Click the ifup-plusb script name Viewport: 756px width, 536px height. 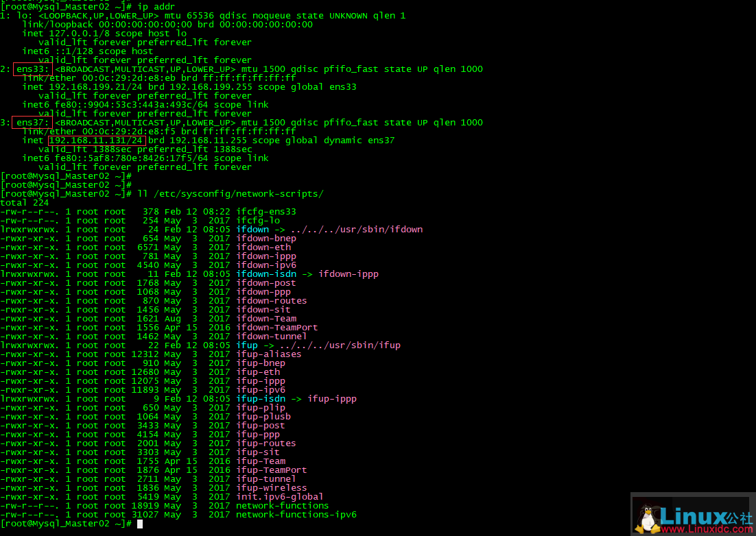263,417
